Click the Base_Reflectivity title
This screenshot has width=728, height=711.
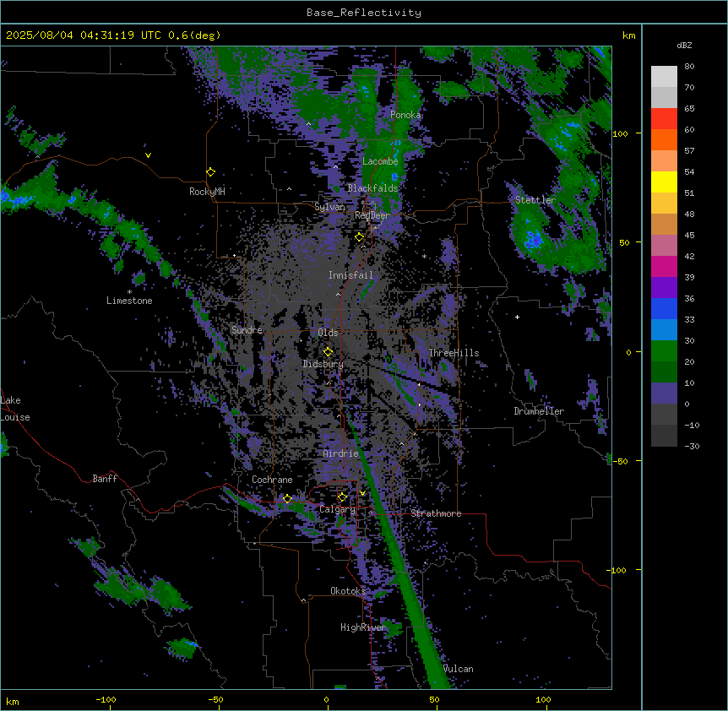pyautogui.click(x=364, y=13)
